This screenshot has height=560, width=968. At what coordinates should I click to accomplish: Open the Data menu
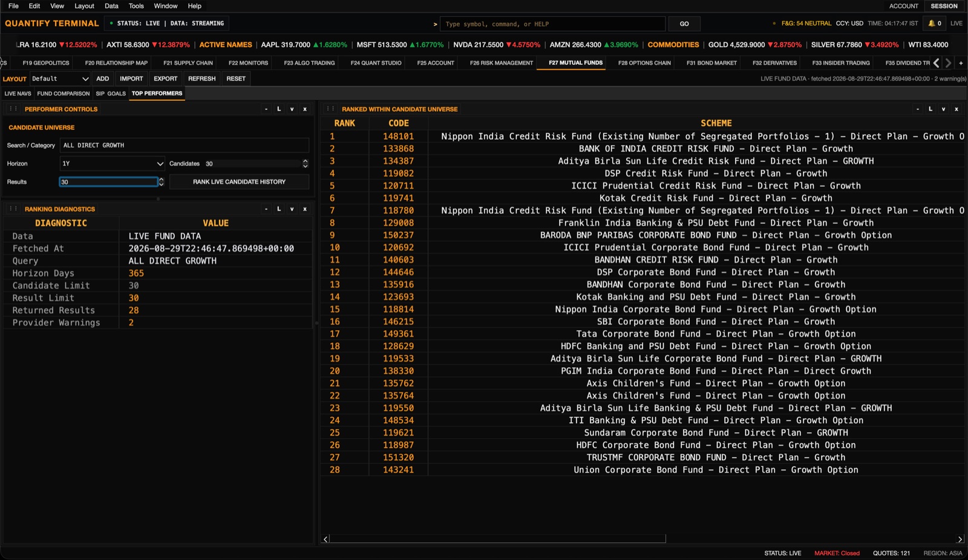[x=111, y=6]
